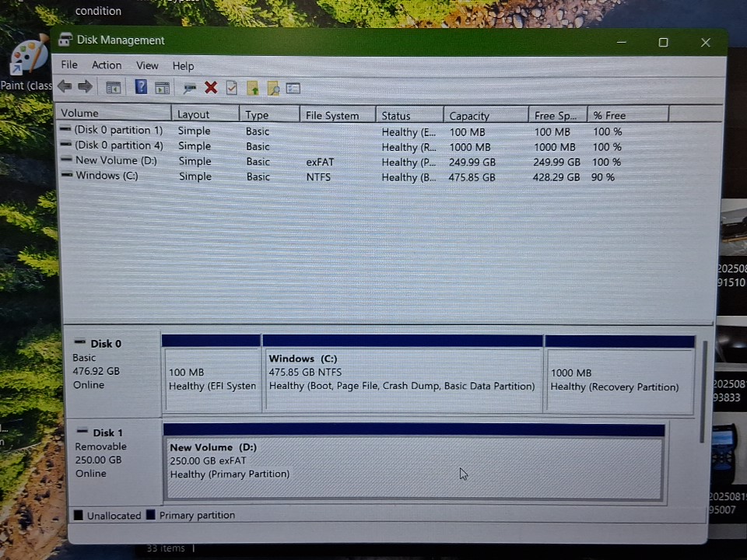747x560 pixels.
Task: Click the Forward arrow in the toolbar
Action: click(x=85, y=86)
